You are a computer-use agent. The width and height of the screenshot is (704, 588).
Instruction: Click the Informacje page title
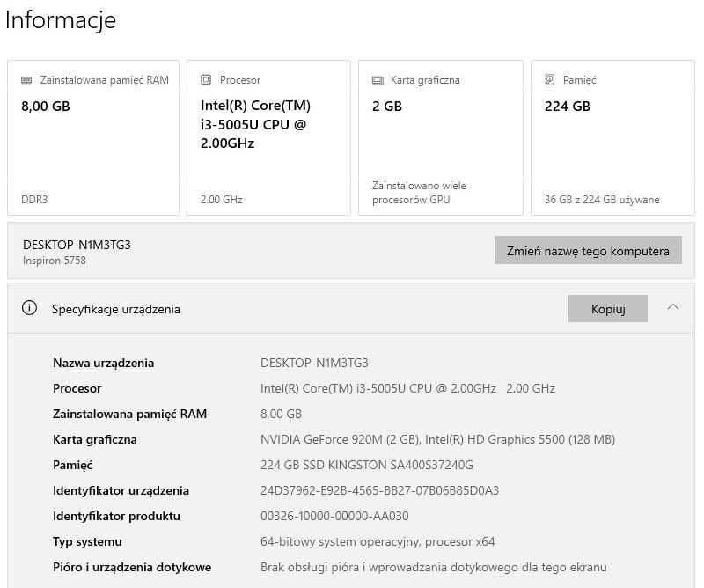[x=61, y=19]
